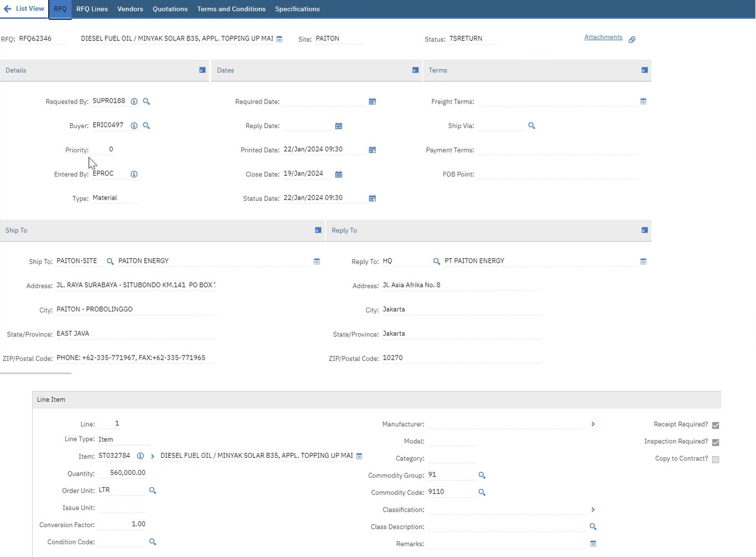756x557 pixels.
Task: Expand the Manufacturer detail menu arrow
Action: (593, 424)
